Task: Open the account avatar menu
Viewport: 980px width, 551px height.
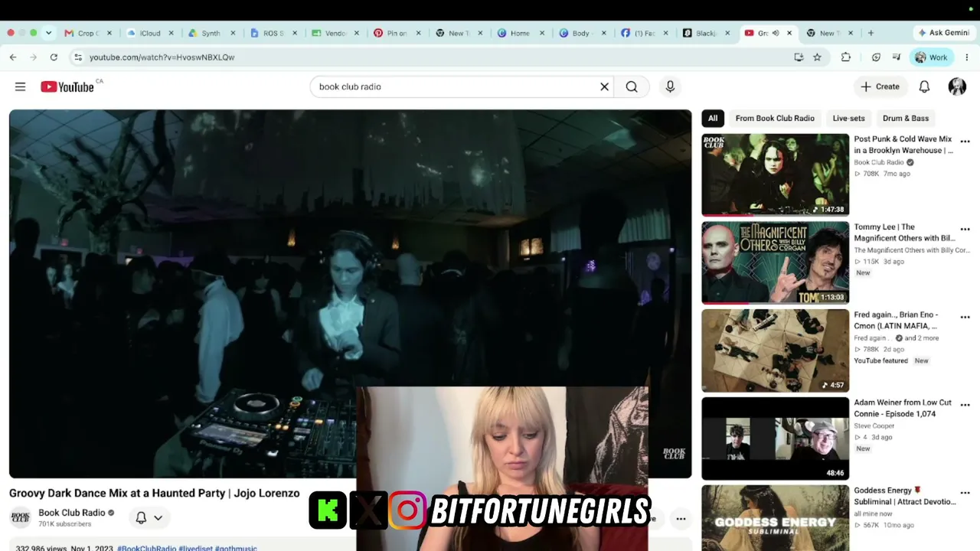Action: coord(957,86)
